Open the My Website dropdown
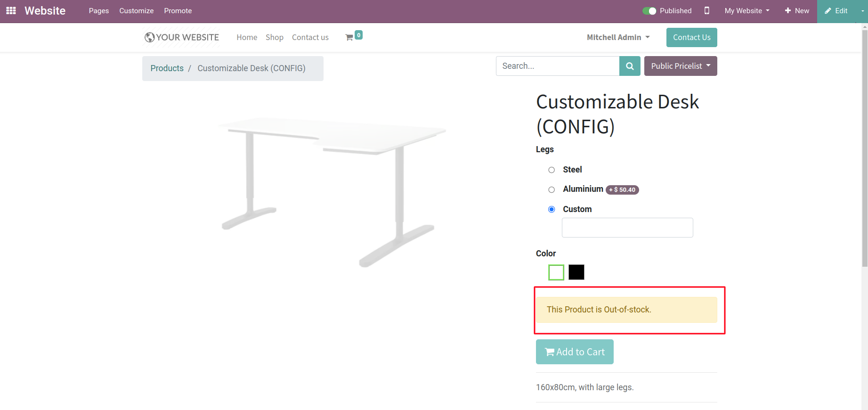The image size is (868, 410). coord(747,11)
